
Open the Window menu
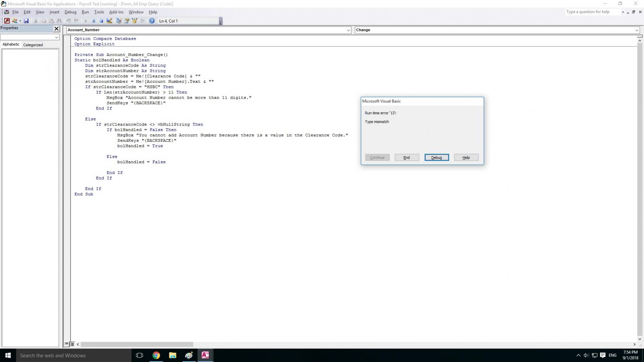click(136, 12)
